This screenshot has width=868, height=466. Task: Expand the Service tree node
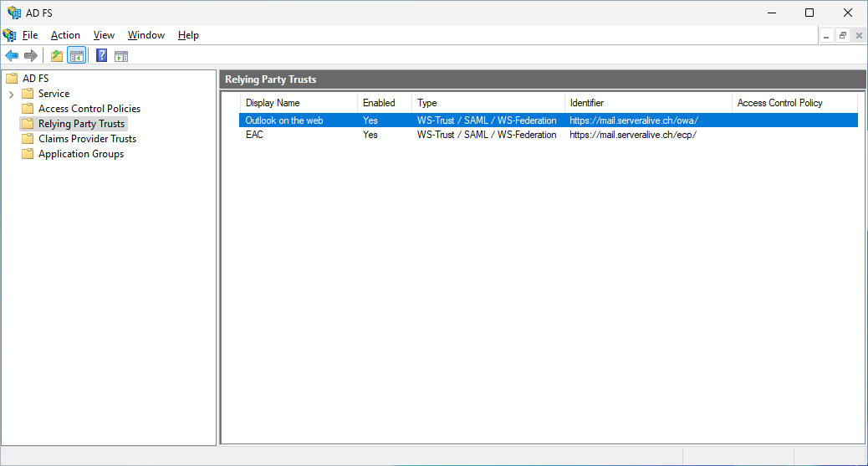(x=11, y=95)
